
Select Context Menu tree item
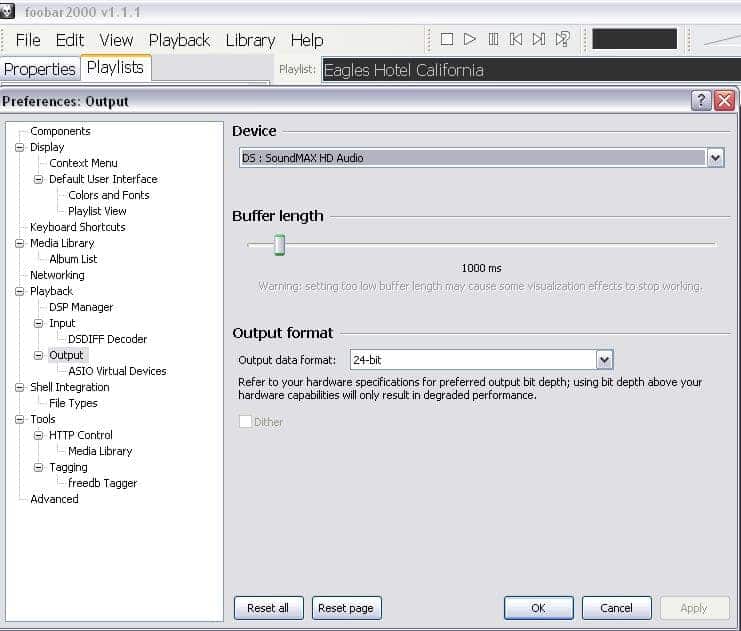click(83, 164)
